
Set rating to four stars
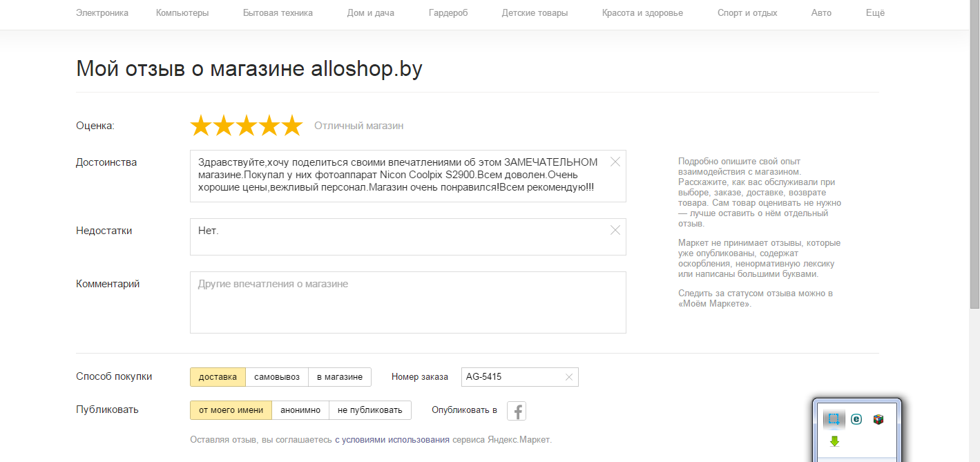[269, 126]
